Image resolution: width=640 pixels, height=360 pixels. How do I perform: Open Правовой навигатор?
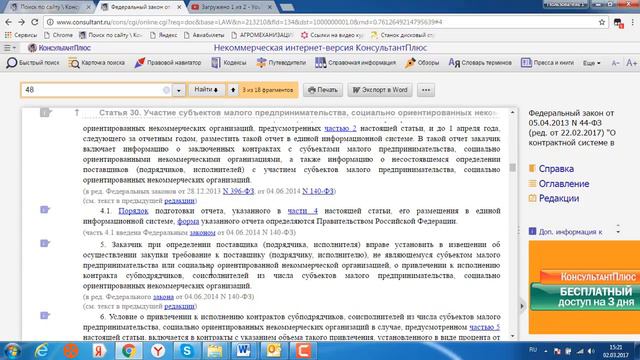coord(168,63)
